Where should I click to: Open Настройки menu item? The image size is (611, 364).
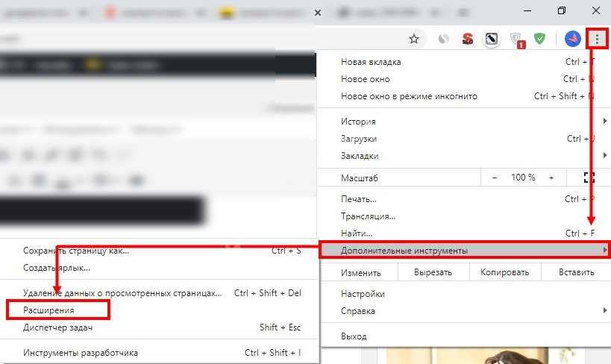tap(363, 294)
